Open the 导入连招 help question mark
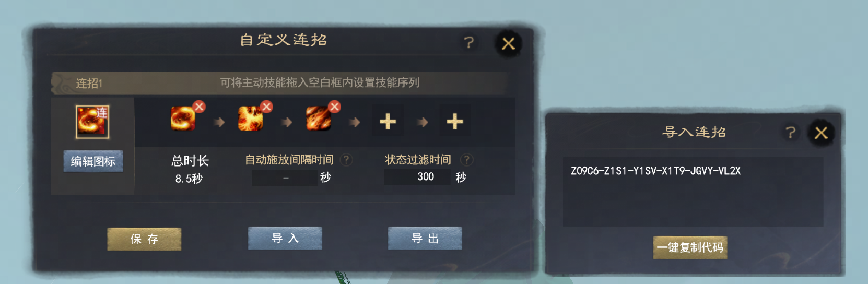Viewport: 868px width, 284px height. tap(791, 133)
